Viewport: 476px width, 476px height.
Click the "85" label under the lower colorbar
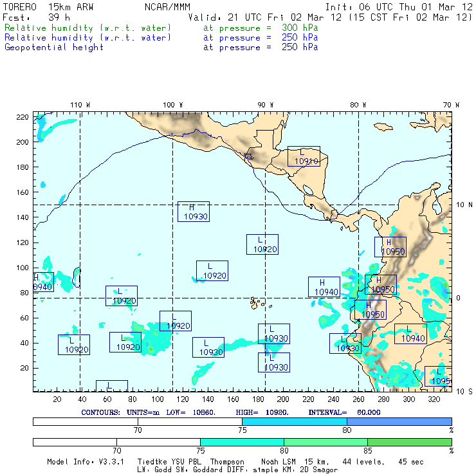[368, 450]
